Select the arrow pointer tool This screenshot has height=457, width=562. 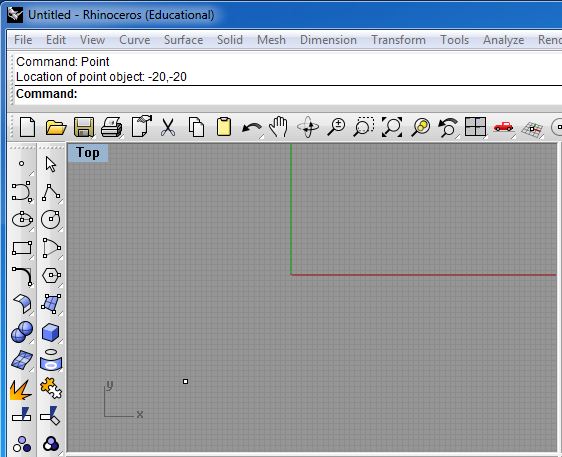click(x=51, y=164)
